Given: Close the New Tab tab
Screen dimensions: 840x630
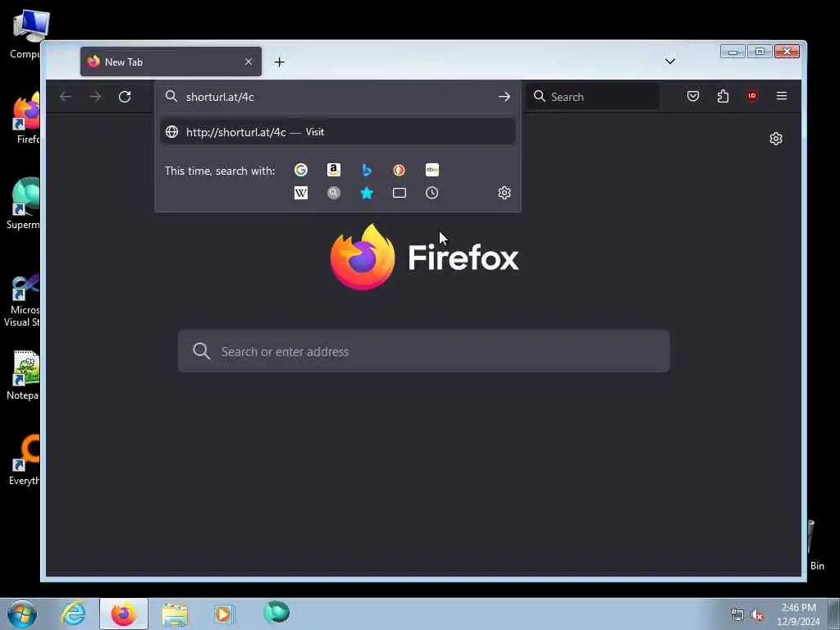Looking at the screenshot, I should point(249,62).
